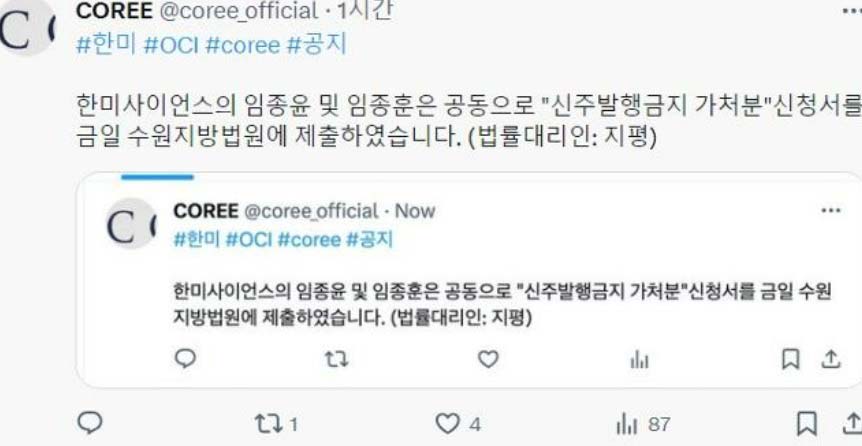Bookmark the outer COREE tweet
The height and width of the screenshot is (446, 862).
806,424
